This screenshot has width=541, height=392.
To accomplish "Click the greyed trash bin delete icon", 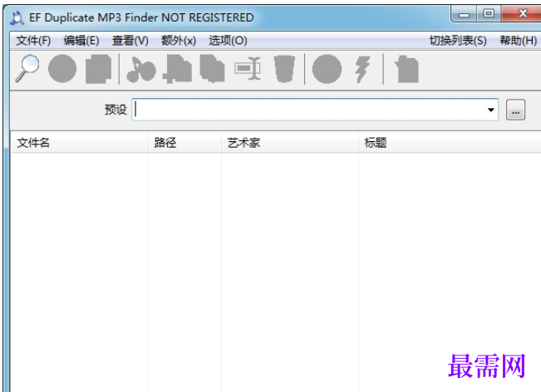I will pos(285,69).
